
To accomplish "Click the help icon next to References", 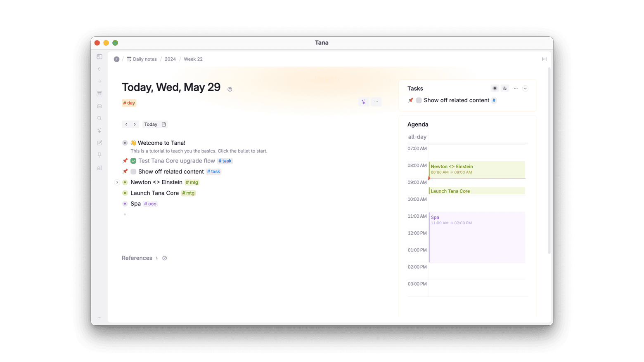I will (x=165, y=258).
